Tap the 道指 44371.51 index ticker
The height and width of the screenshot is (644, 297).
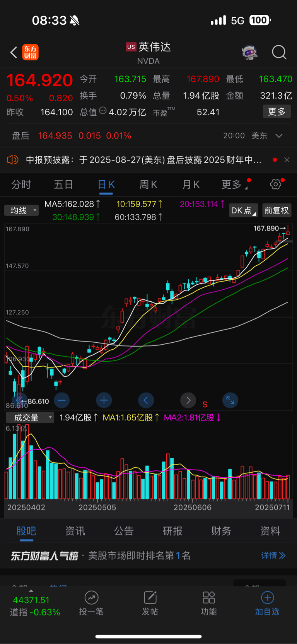pyautogui.click(x=35, y=606)
